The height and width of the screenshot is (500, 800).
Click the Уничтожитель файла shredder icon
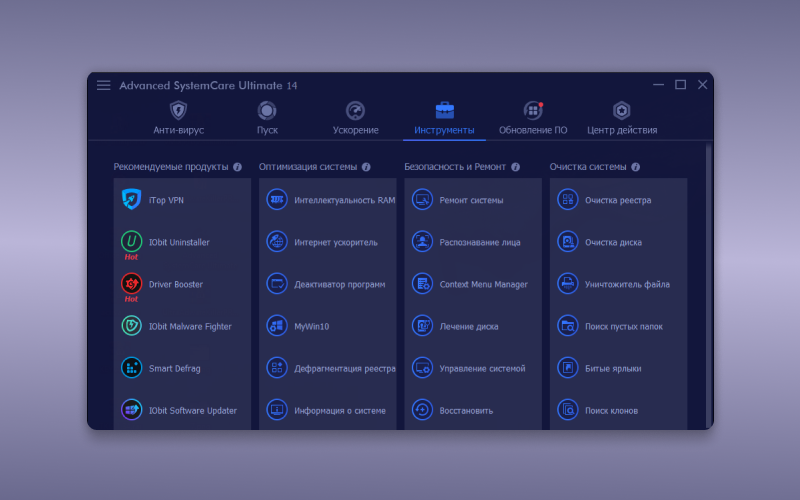tap(568, 283)
